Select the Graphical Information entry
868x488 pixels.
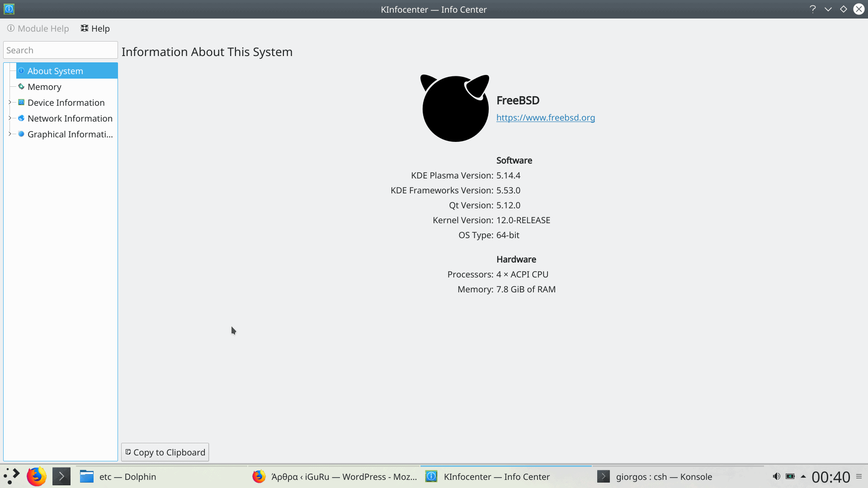pos(70,134)
